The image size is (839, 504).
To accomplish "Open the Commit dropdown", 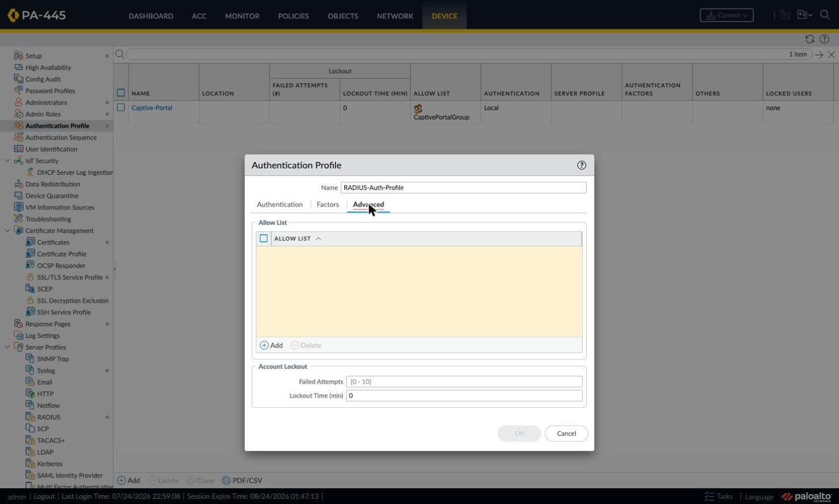I will (x=726, y=15).
